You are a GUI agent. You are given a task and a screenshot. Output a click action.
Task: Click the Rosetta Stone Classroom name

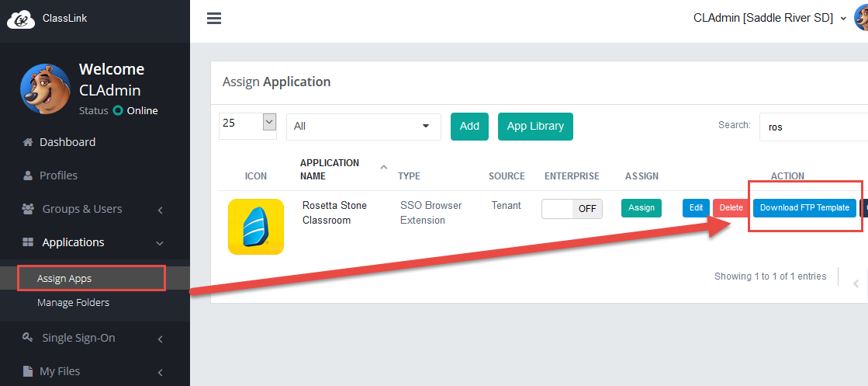334,212
